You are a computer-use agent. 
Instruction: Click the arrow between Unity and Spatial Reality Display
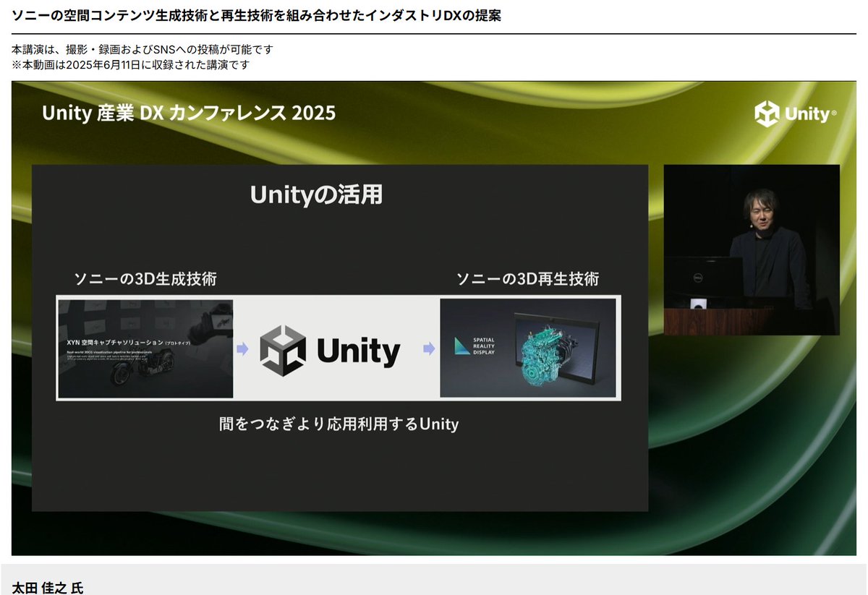(x=429, y=349)
